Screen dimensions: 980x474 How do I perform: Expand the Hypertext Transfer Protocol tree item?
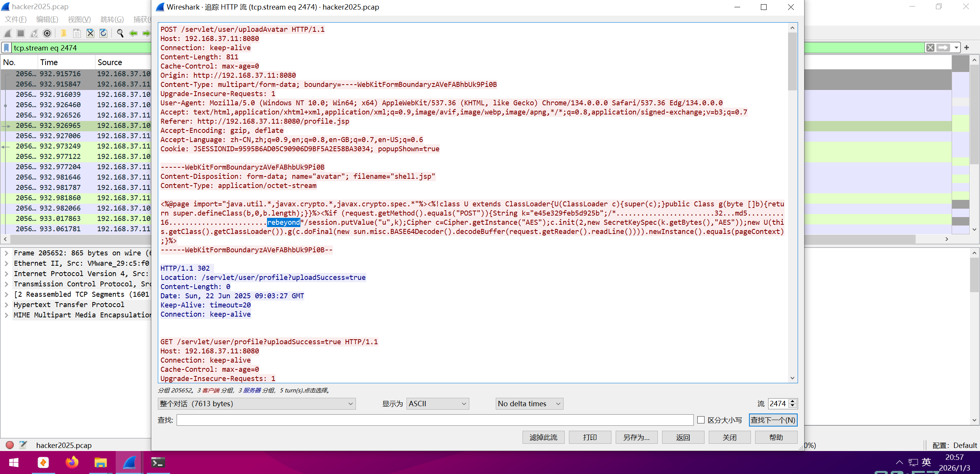[x=7, y=305]
